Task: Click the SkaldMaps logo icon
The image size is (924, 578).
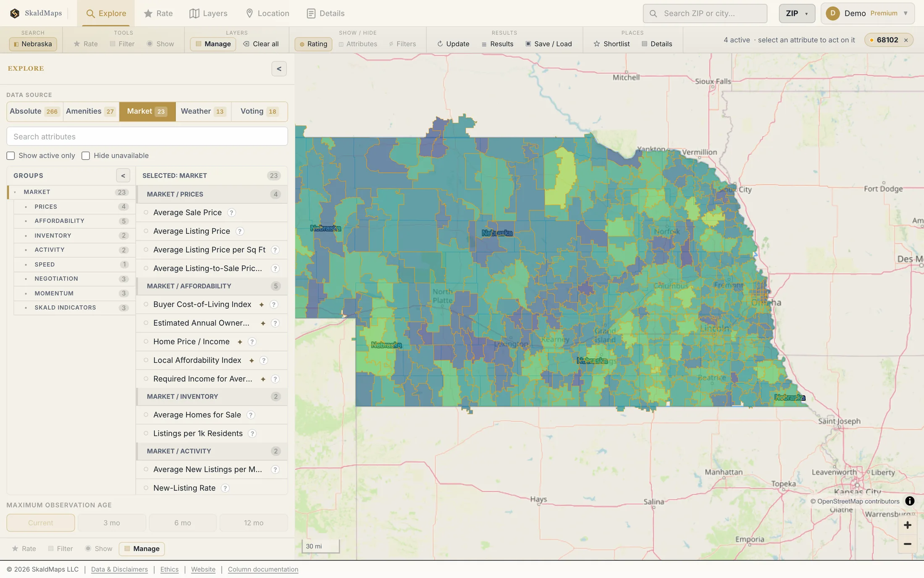Action: click(15, 13)
